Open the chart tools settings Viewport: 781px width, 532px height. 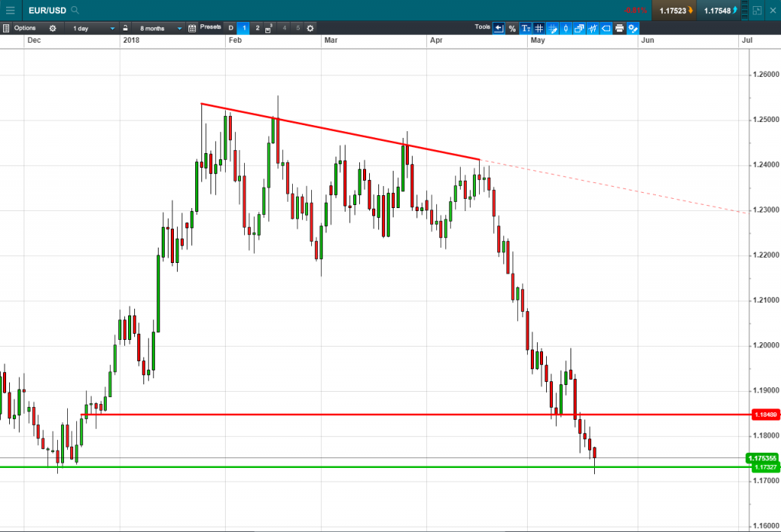[x=633, y=28]
